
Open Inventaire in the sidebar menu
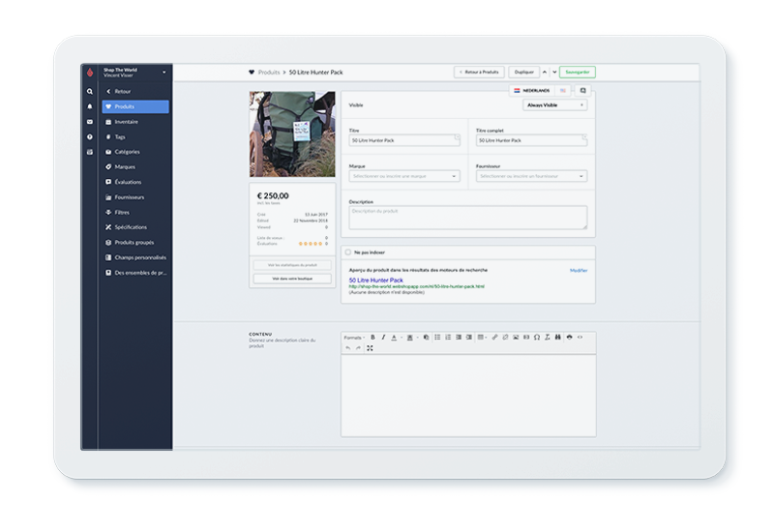tap(135, 122)
